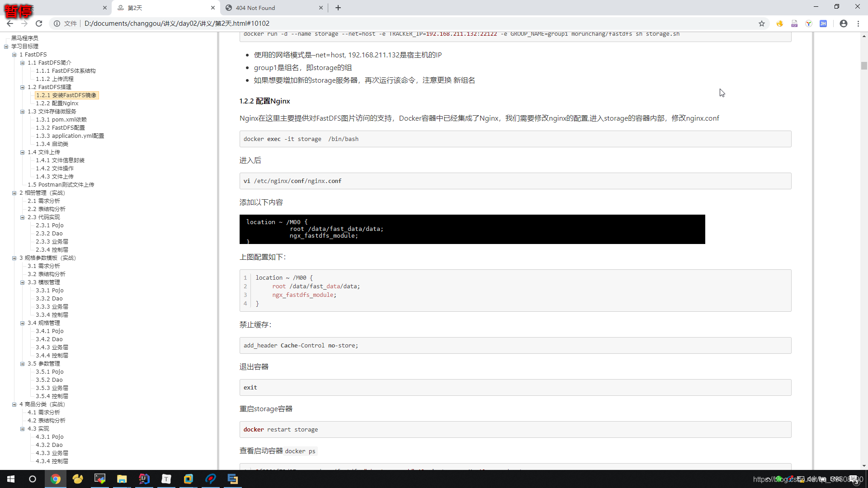The width and height of the screenshot is (868, 488).
Task: Close the 第2天 tab
Action: pyautogui.click(x=213, y=8)
